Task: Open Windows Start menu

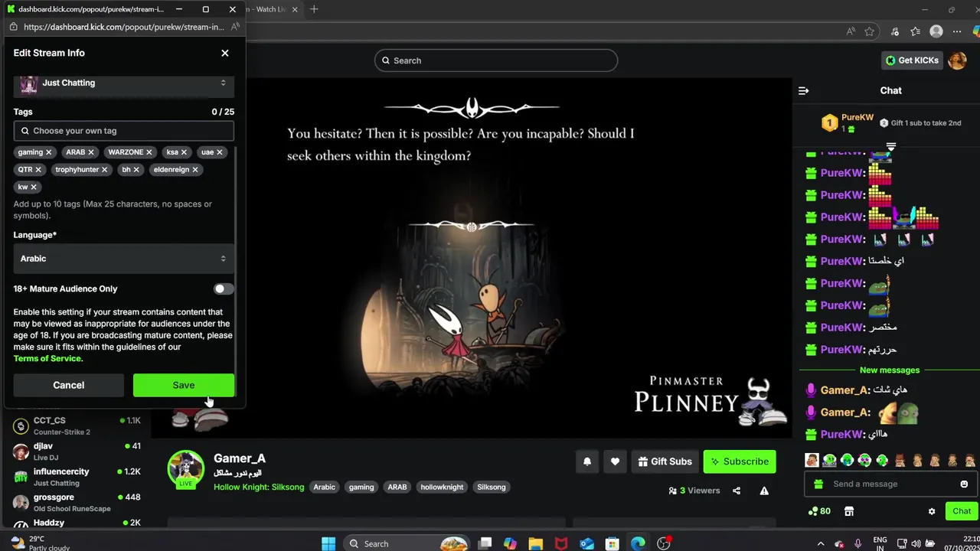Action: (328, 543)
